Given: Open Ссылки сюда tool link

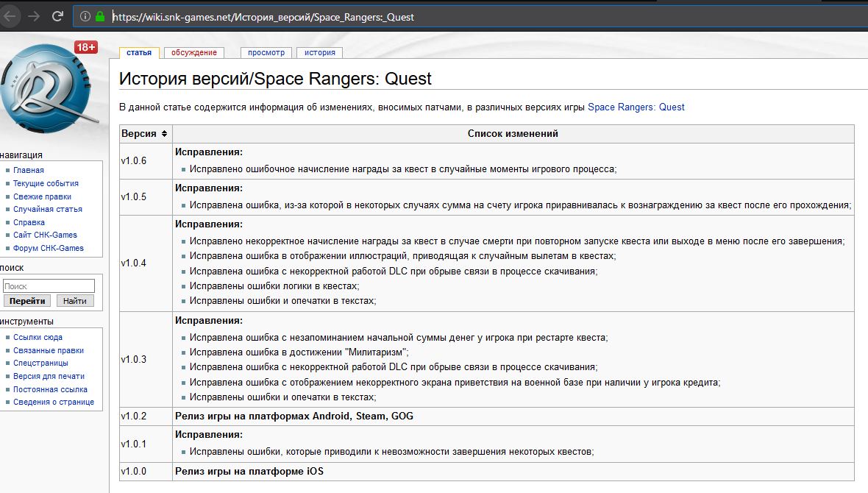Looking at the screenshot, I should click(38, 337).
